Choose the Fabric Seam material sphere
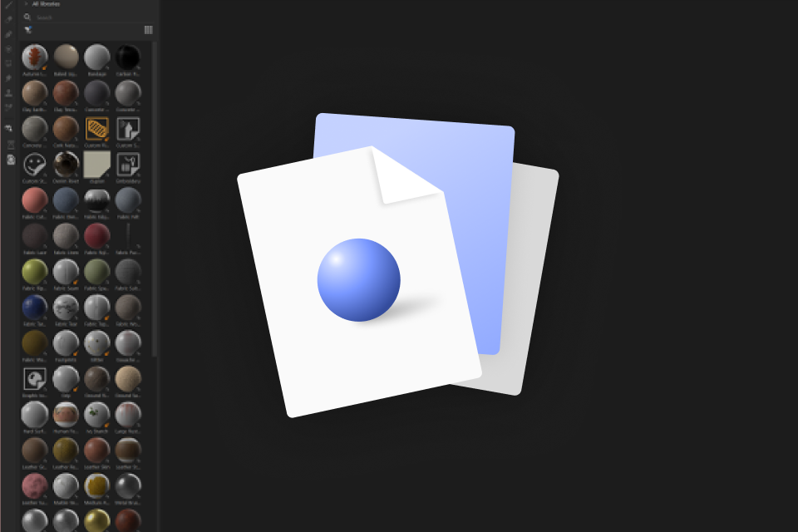 point(66,271)
